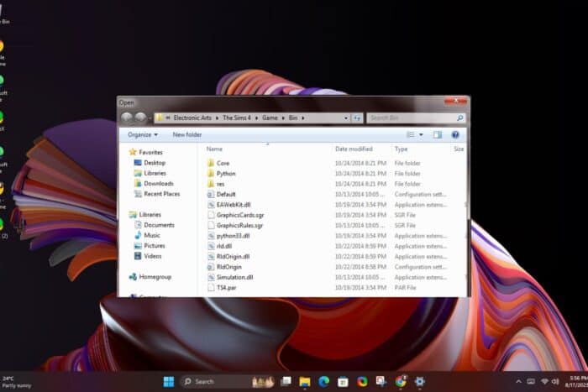Viewport: 588px width, 392px height.
Task: Expand the arrow after The Sims 4 breadcrumb
Action: coord(256,118)
